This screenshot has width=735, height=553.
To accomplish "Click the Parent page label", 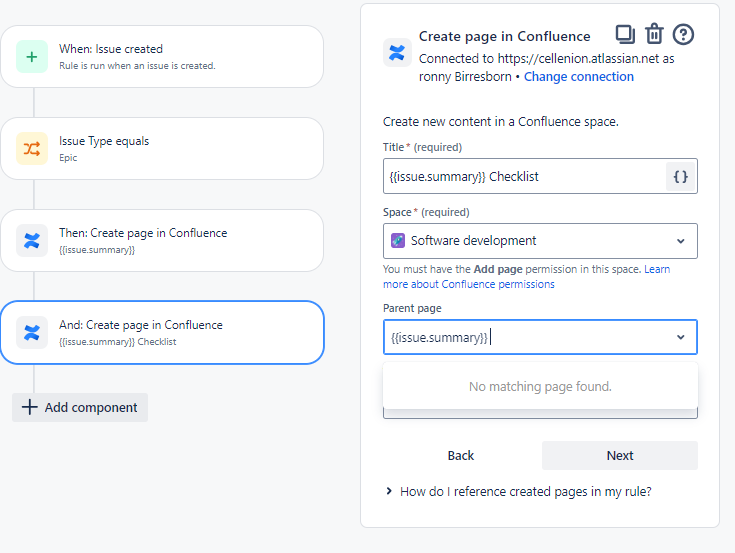I will pyautogui.click(x=412, y=308).
